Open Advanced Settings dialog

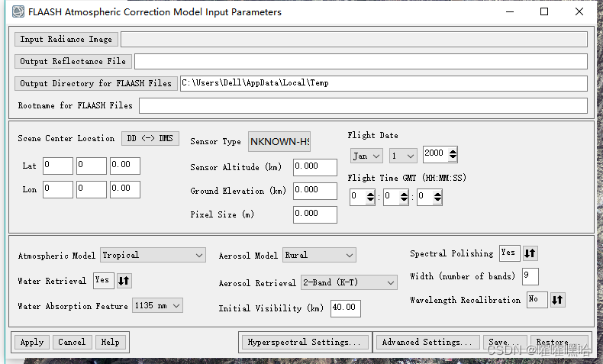point(427,342)
